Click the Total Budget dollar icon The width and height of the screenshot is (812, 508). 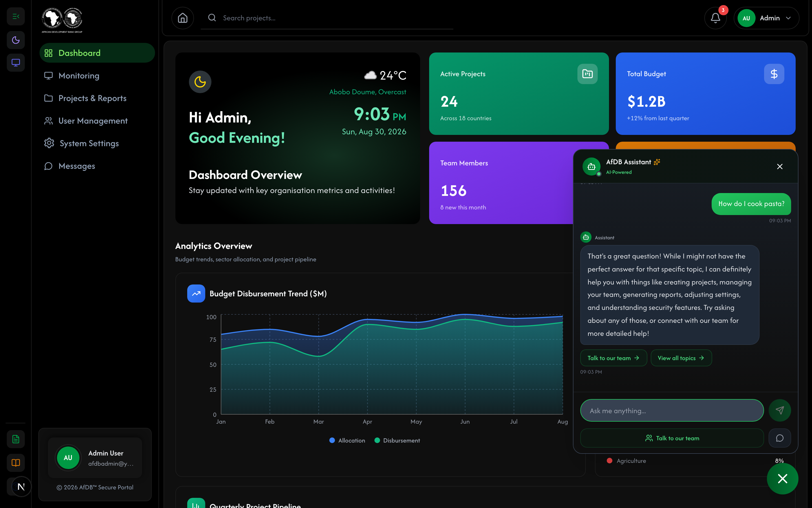(774, 74)
